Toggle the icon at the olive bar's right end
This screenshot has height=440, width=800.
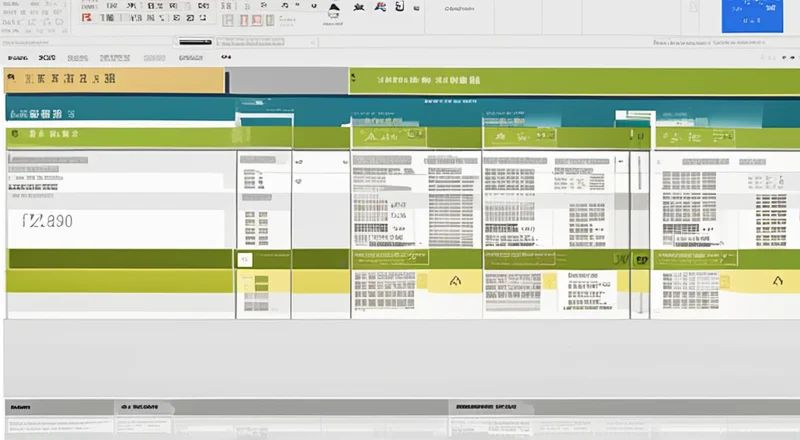[640, 259]
